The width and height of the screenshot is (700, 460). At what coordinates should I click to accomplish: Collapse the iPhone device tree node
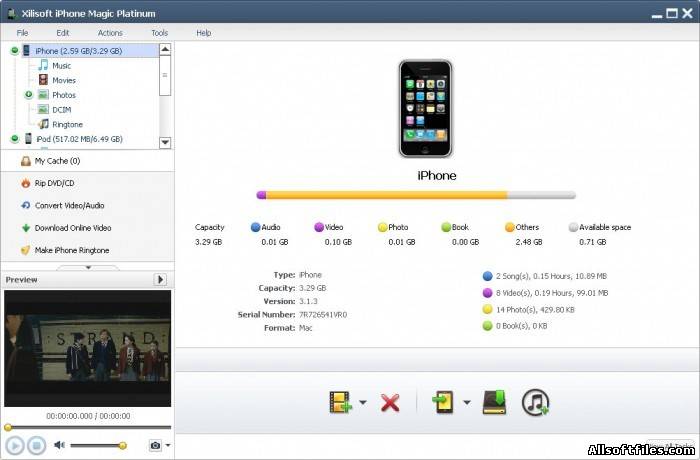pos(14,50)
